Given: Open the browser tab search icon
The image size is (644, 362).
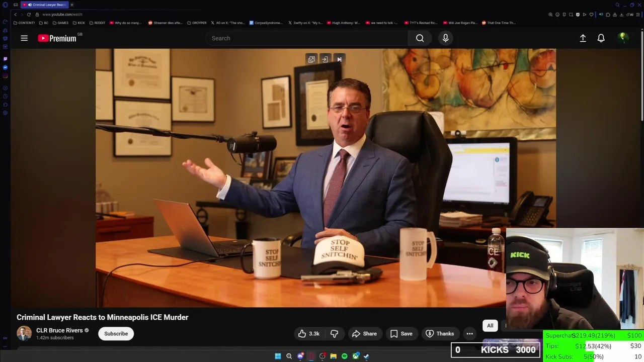Looking at the screenshot, I should click(617, 5).
